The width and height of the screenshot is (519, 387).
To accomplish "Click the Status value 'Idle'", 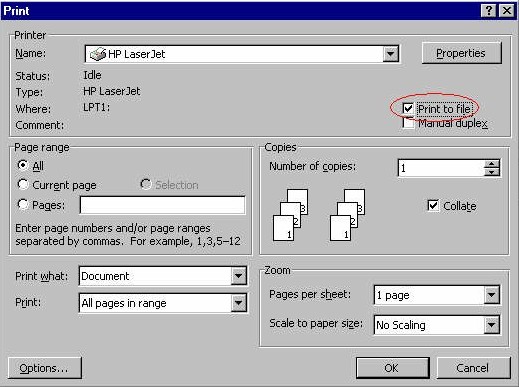I will pos(92,75).
